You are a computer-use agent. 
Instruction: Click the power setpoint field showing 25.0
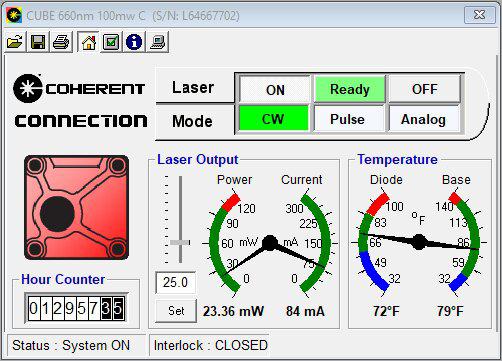pos(175,283)
